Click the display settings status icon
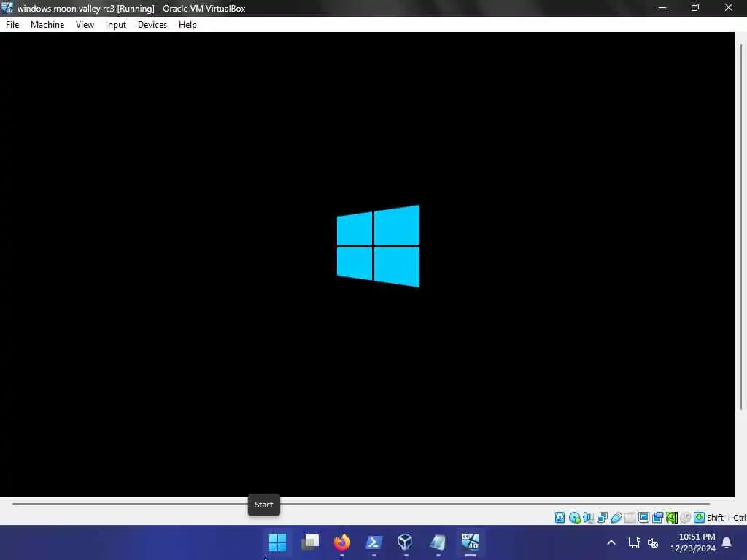Screen dimensions: 747x560 (x=643, y=517)
